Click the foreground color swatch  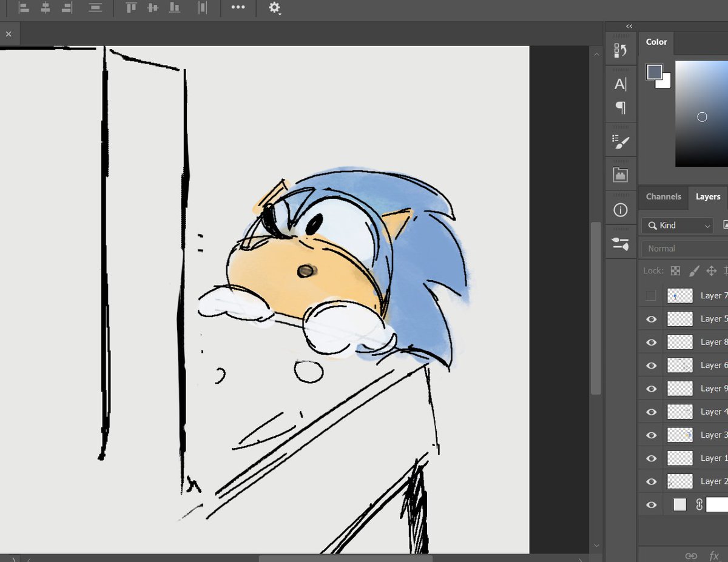tap(654, 72)
